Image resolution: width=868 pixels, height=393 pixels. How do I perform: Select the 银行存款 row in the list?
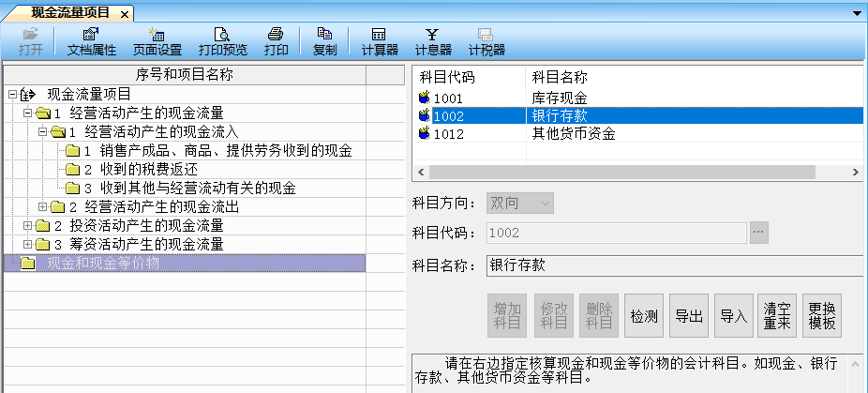point(637,115)
